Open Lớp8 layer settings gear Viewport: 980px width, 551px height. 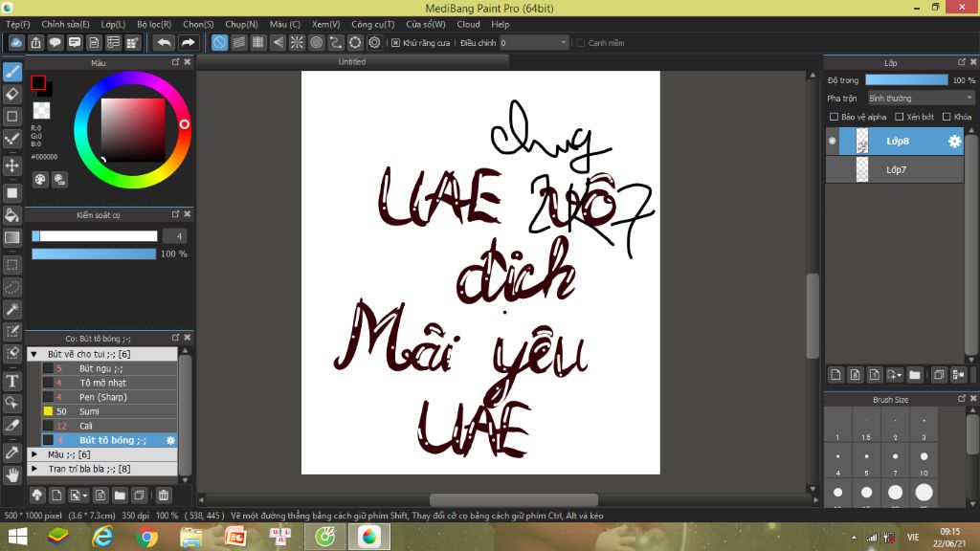click(954, 142)
